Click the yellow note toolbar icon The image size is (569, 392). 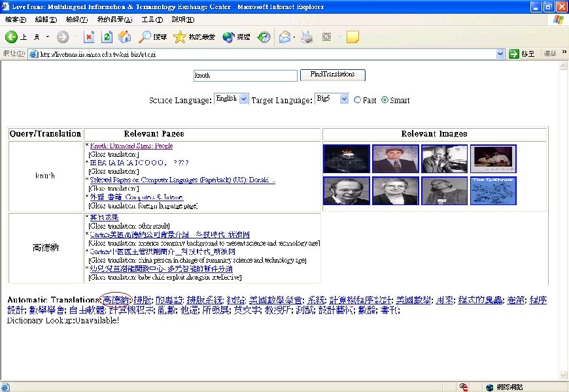pos(353,37)
